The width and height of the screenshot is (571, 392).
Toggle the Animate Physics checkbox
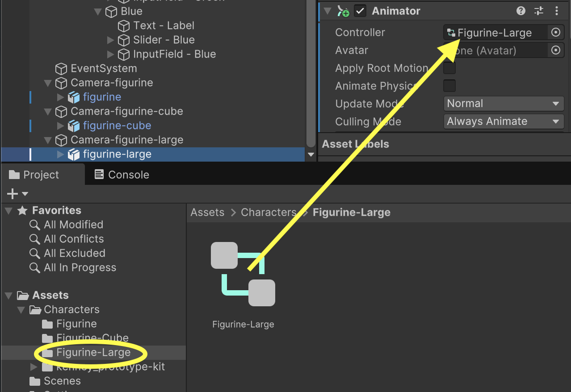449,86
